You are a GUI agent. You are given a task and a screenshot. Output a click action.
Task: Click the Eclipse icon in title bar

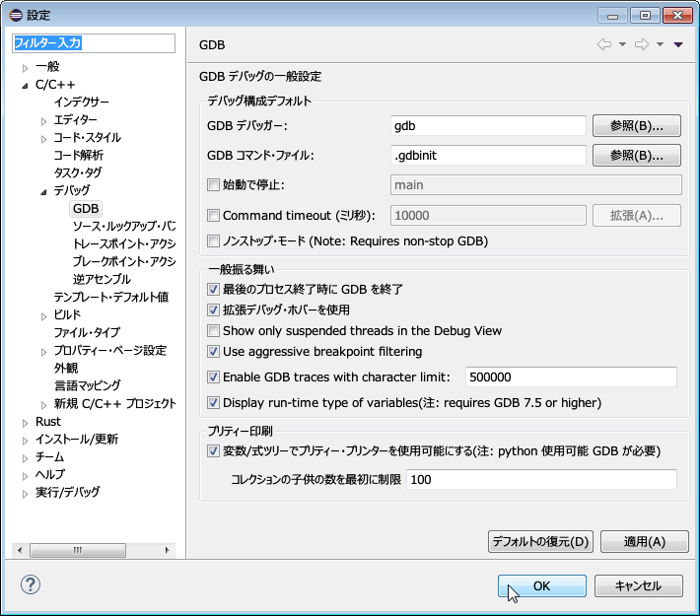(x=16, y=15)
